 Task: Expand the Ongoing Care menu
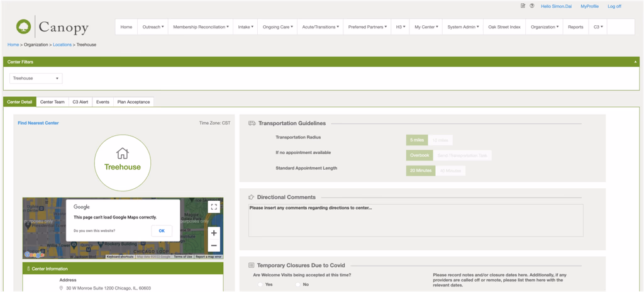click(x=277, y=26)
